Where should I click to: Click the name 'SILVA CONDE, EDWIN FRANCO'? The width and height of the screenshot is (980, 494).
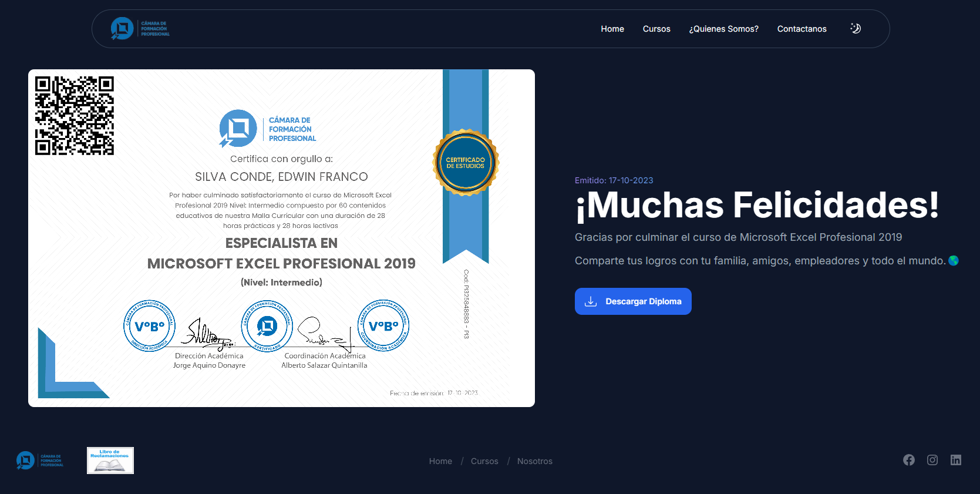coord(281,177)
